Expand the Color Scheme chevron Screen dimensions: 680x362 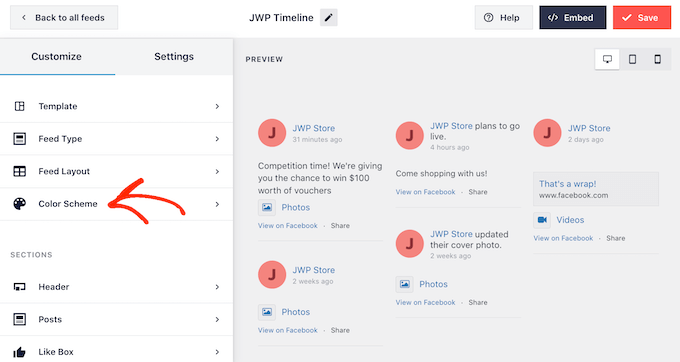[217, 204]
